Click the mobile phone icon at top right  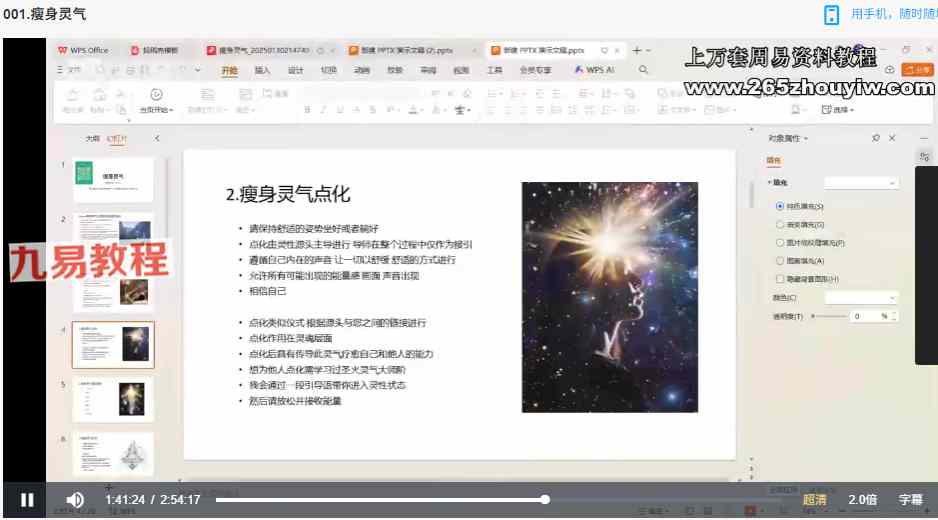[831, 14]
